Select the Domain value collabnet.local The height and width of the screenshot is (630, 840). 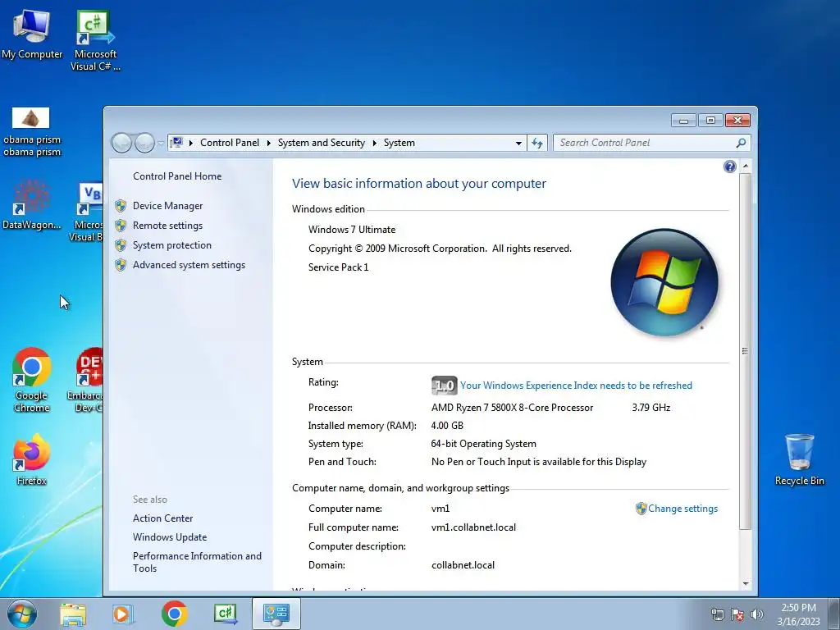(x=463, y=565)
